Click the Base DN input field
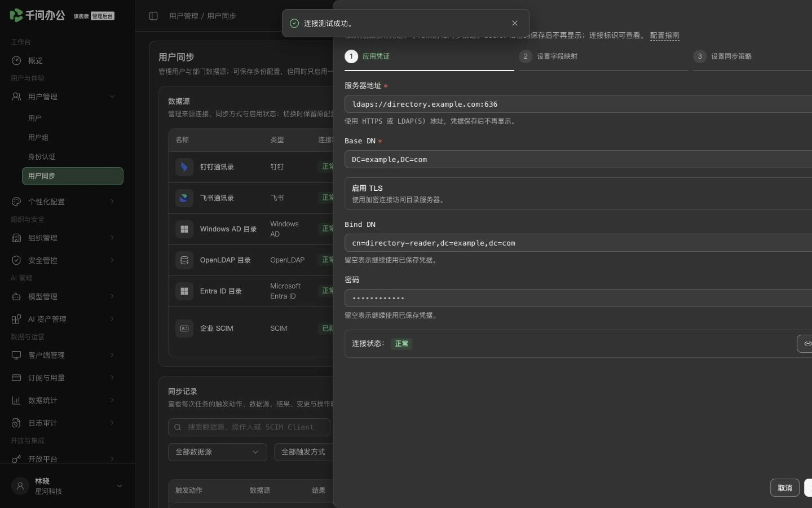This screenshot has height=508, width=812. pos(579,159)
